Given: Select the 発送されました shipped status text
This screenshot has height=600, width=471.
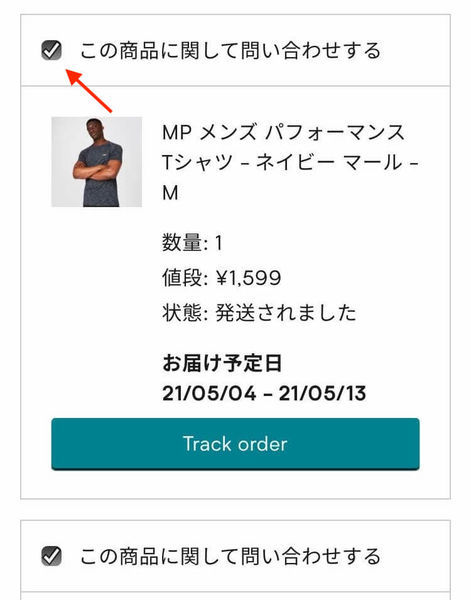Looking at the screenshot, I should (286, 313).
